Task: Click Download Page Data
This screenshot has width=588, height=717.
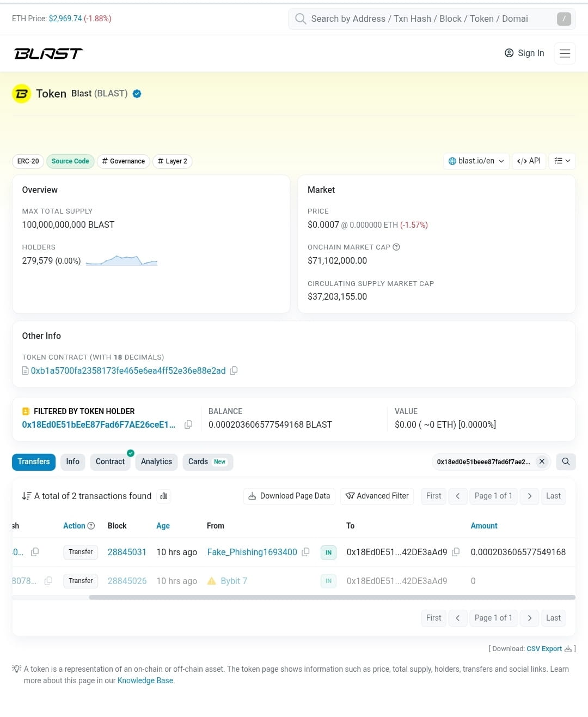Action: 289,496
